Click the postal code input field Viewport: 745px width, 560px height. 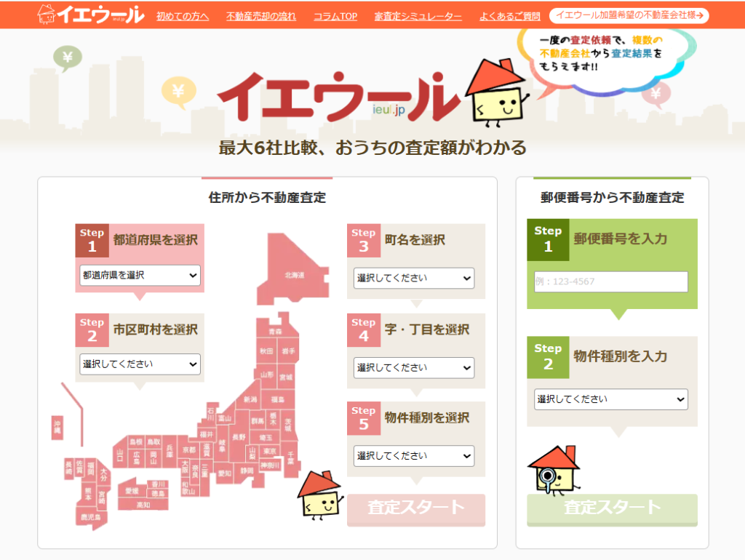[610, 282]
